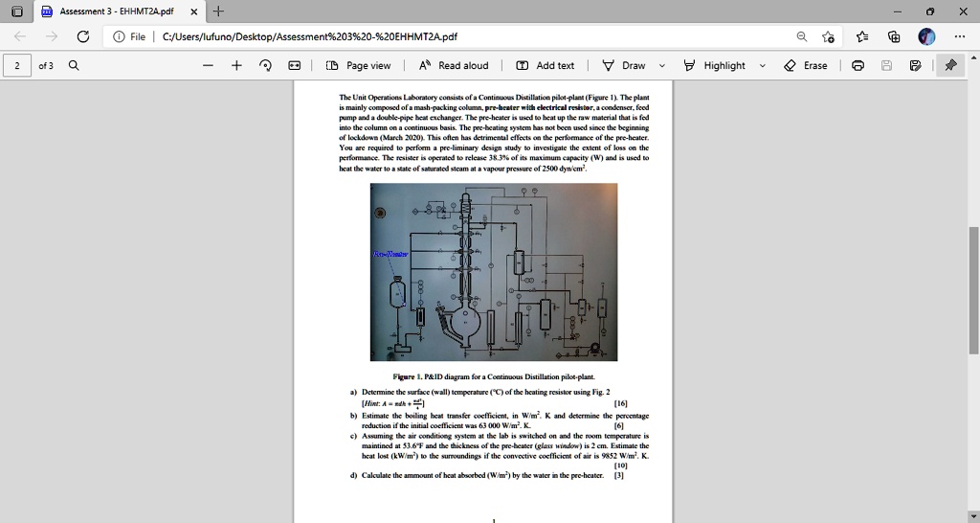
Task: Click the vertical scrollbar thumb
Action: tap(973, 290)
